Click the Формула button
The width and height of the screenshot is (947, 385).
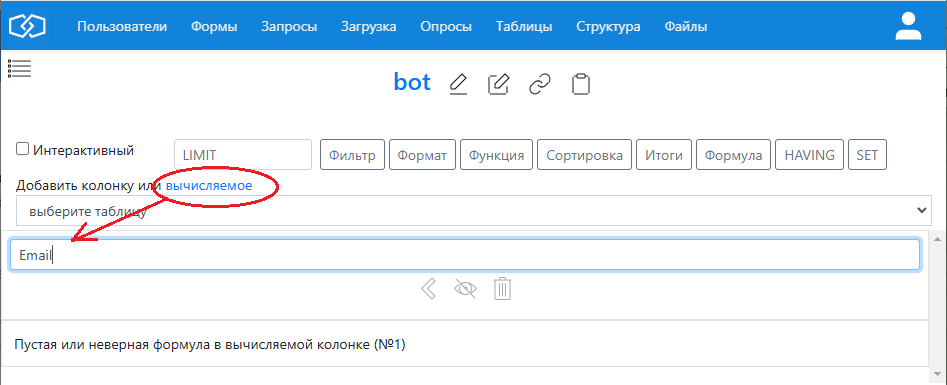734,155
